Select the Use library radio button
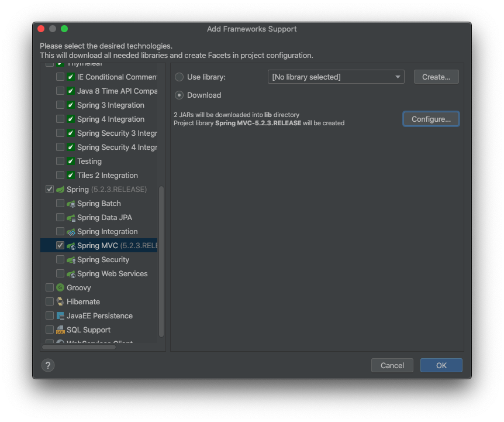The height and width of the screenshot is (422, 504). pyautogui.click(x=179, y=77)
